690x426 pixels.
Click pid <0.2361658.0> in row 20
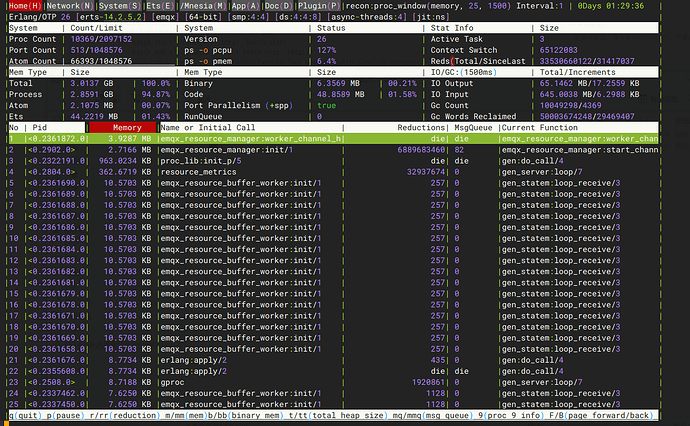tap(56, 349)
